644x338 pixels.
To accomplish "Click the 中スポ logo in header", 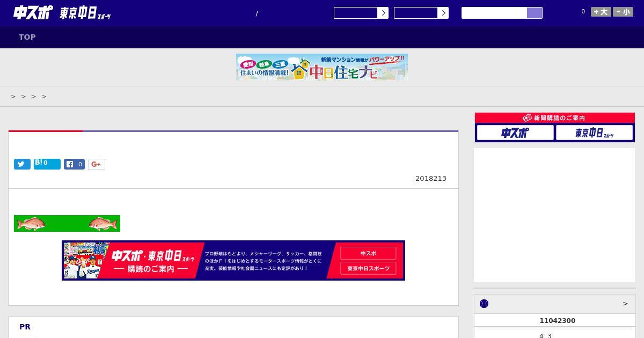I will [x=33, y=12].
